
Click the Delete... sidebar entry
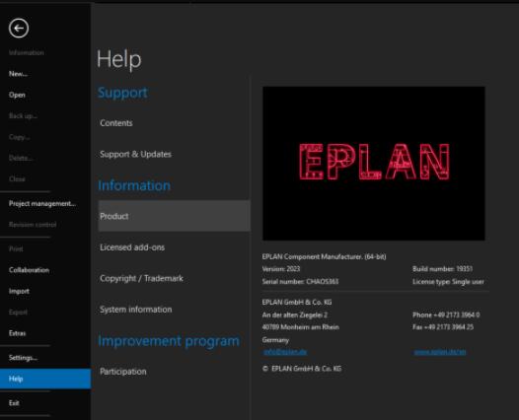click(x=21, y=158)
